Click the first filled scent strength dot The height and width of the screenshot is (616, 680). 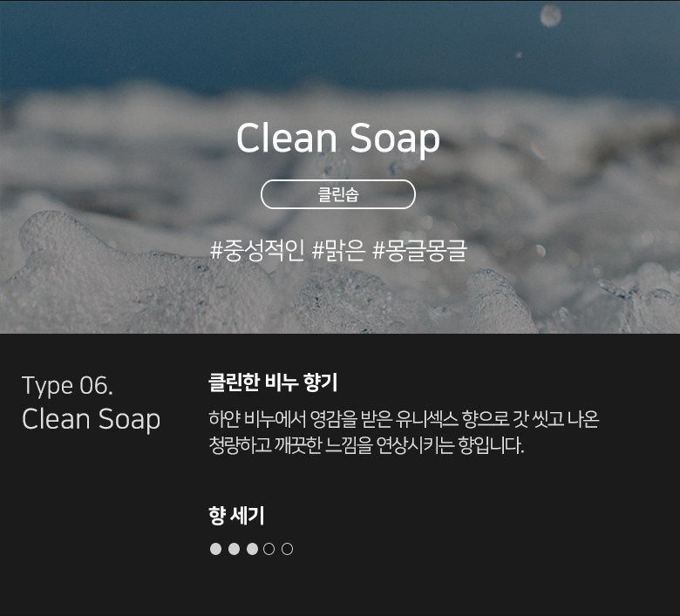215,549
